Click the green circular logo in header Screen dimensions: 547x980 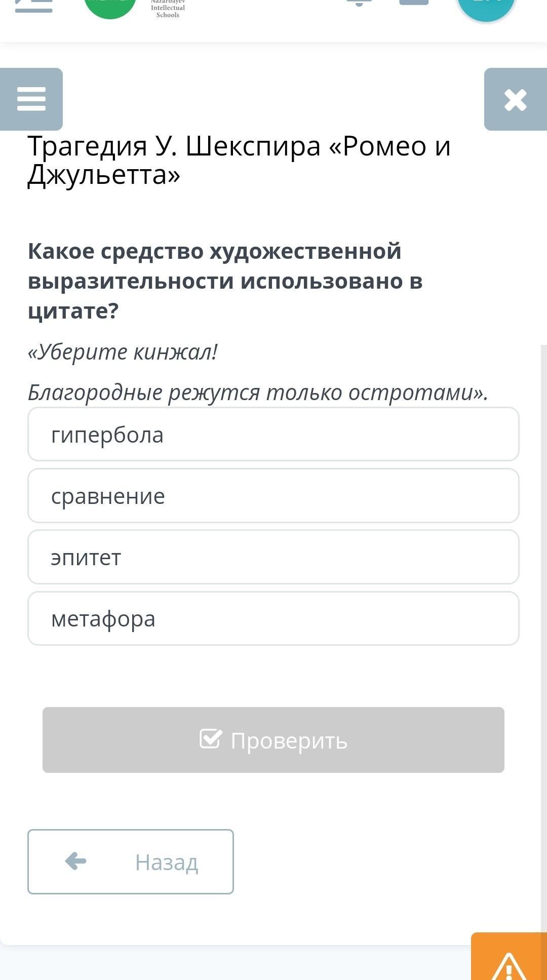[x=110, y=6]
